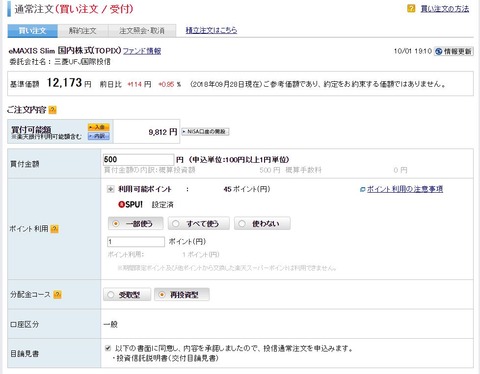The height and width of the screenshot is (374, 480).
Task: Choose the 再投資型 distribution course
Action: [x=182, y=295]
